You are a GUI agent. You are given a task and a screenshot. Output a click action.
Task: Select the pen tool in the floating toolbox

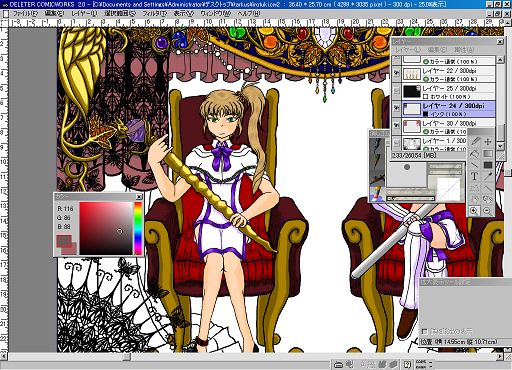click(x=475, y=141)
